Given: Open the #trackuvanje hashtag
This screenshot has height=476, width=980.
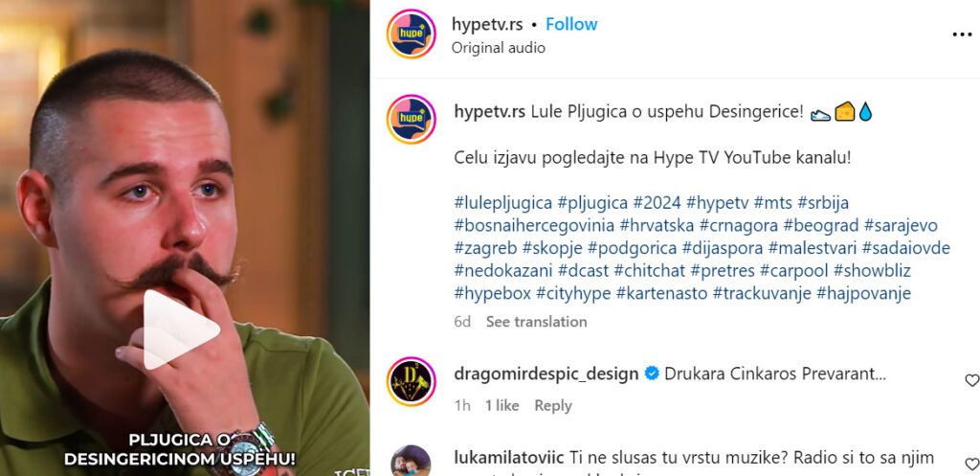Looking at the screenshot, I should [762, 293].
